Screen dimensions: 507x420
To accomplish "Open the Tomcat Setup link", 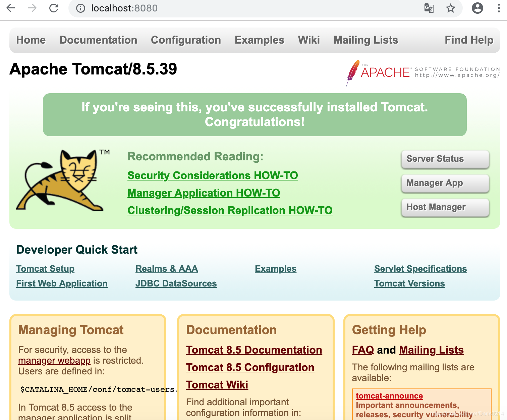I will click(x=45, y=269).
